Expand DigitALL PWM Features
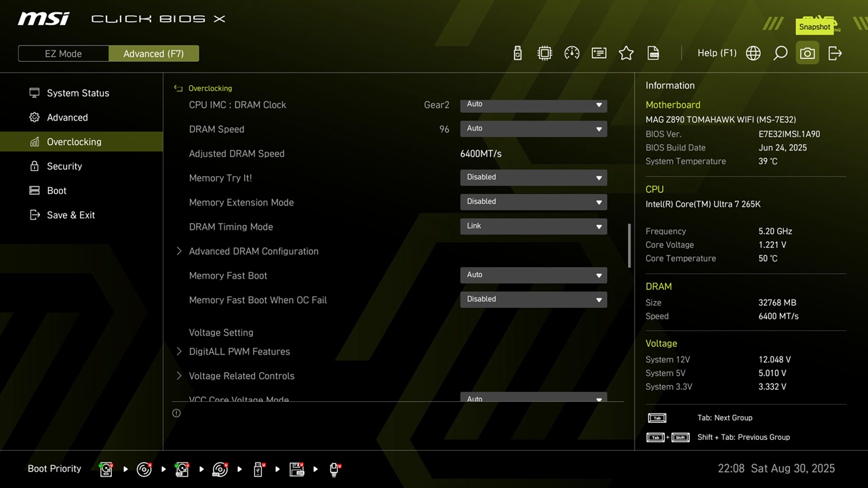 coord(239,351)
